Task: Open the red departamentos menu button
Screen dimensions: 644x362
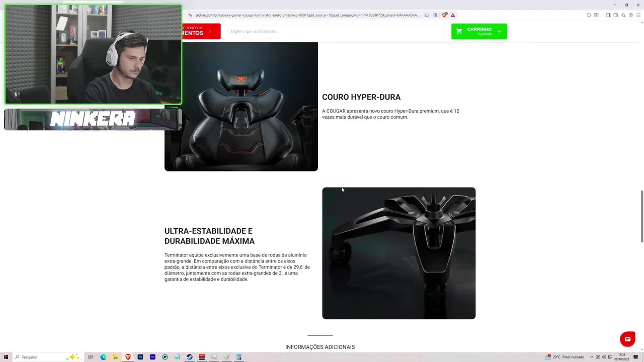Action: click(201, 31)
